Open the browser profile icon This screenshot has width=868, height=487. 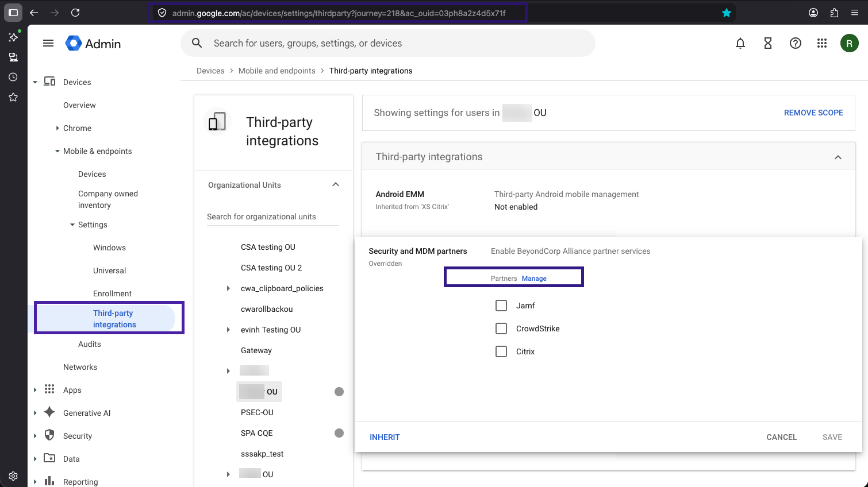pos(813,13)
